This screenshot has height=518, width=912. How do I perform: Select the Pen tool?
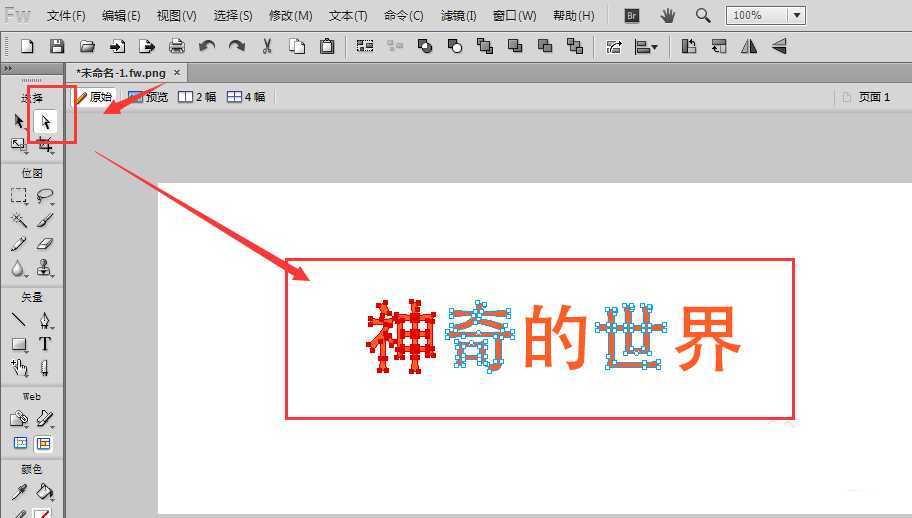(45, 320)
